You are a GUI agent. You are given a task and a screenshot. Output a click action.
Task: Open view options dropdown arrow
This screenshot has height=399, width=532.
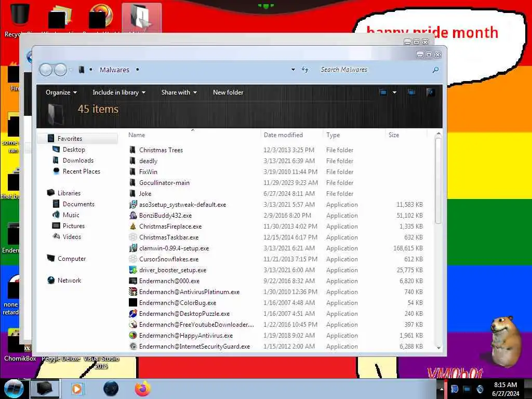[395, 92]
